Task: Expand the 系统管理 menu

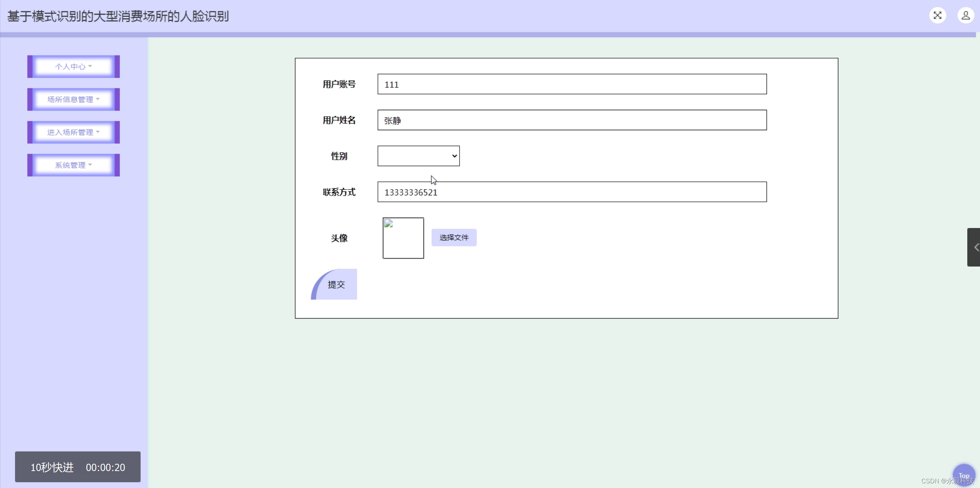Action: 73,165
